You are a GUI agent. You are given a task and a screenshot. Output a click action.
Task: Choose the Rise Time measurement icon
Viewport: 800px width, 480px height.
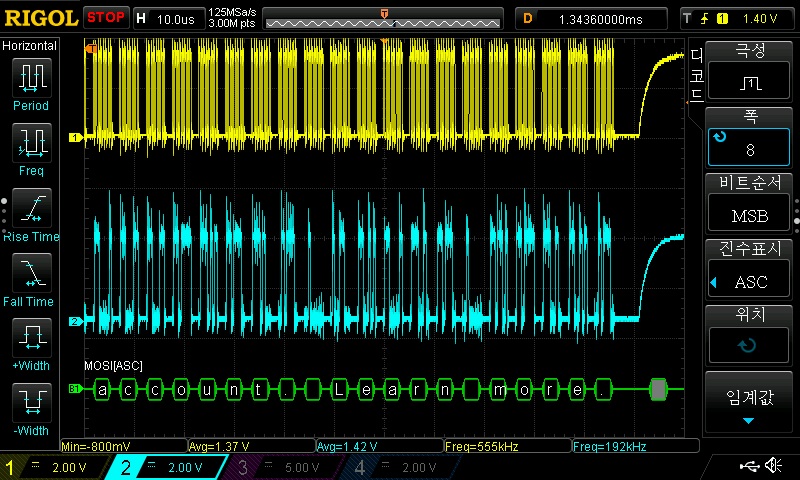(x=31, y=208)
